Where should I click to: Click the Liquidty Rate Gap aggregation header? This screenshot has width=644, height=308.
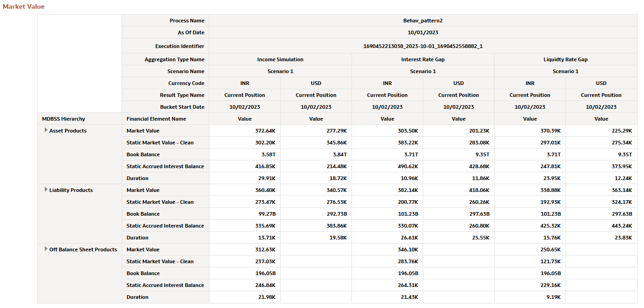(565, 59)
